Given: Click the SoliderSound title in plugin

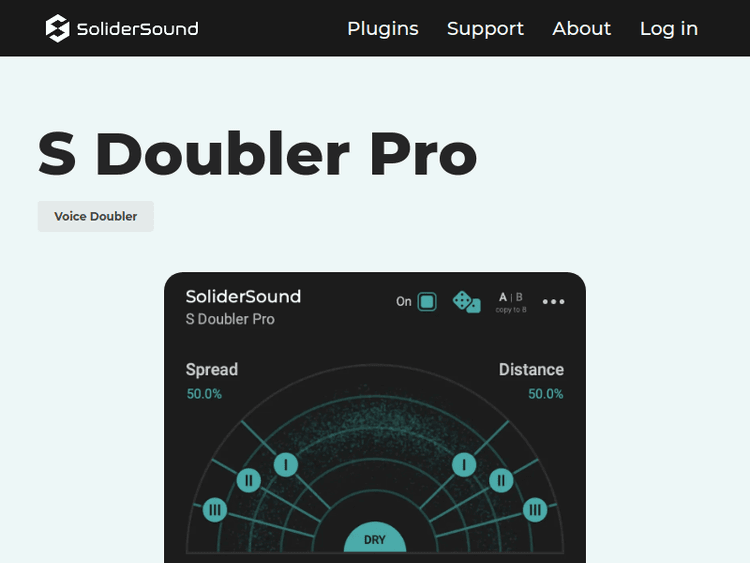Looking at the screenshot, I should 243,297.
